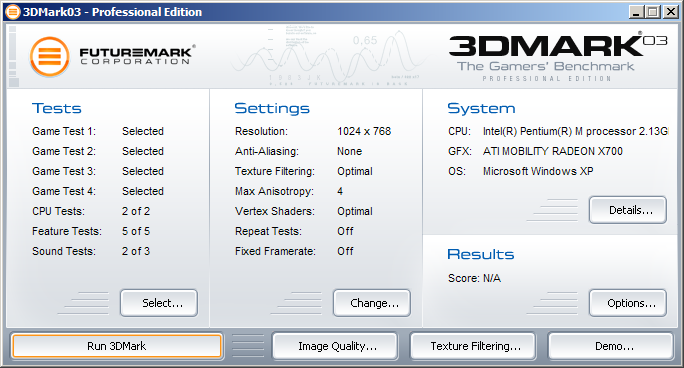Open system Details button
Screen dimensions: 684x368
tap(628, 210)
